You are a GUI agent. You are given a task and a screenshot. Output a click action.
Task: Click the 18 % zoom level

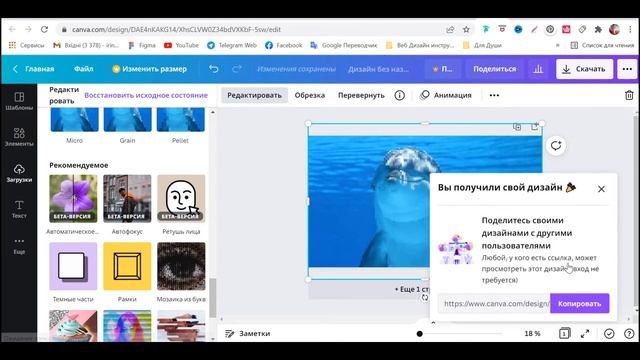click(532, 333)
